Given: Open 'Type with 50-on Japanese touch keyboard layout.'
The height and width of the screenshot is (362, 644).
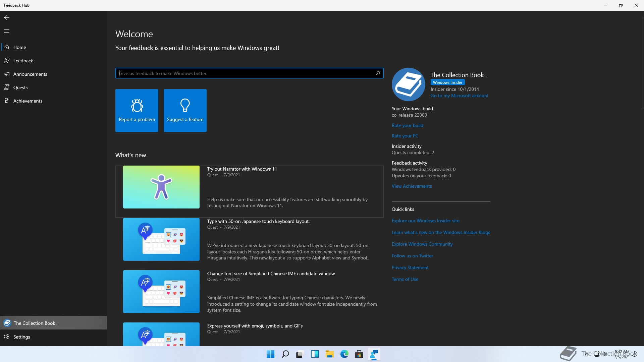Looking at the screenshot, I should coord(258,221).
